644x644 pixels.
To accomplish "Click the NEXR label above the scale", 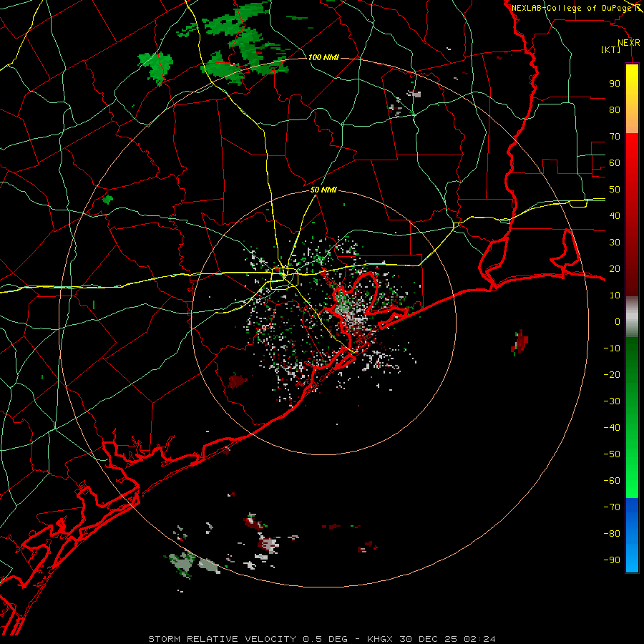I will coord(628,43).
